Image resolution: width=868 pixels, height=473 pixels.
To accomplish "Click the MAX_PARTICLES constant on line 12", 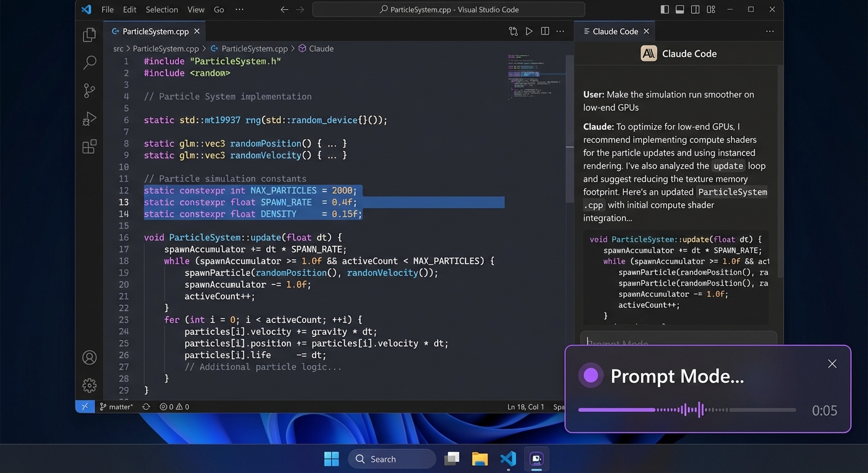I will click(284, 190).
